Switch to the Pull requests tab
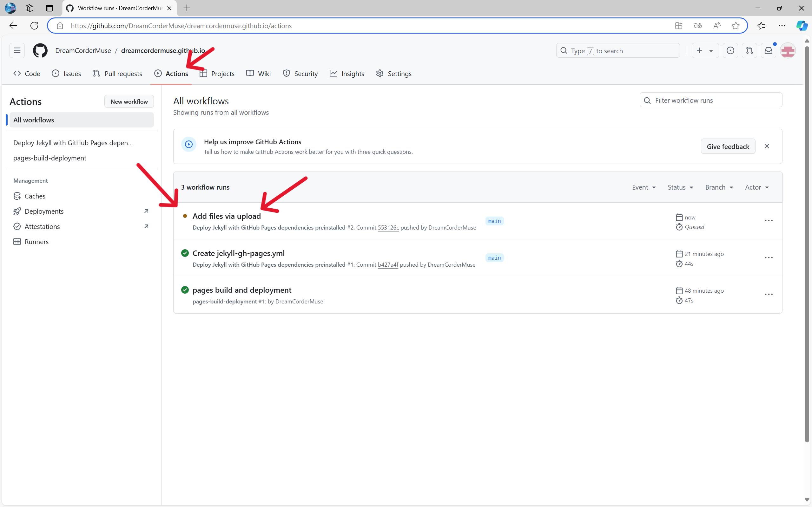812x507 pixels. point(117,74)
